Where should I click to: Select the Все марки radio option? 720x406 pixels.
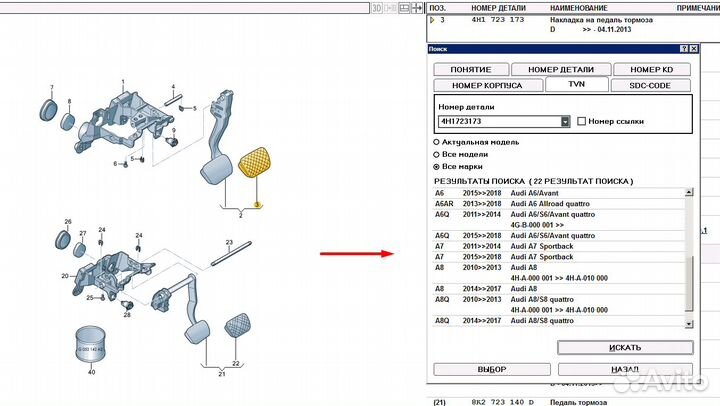[435, 166]
